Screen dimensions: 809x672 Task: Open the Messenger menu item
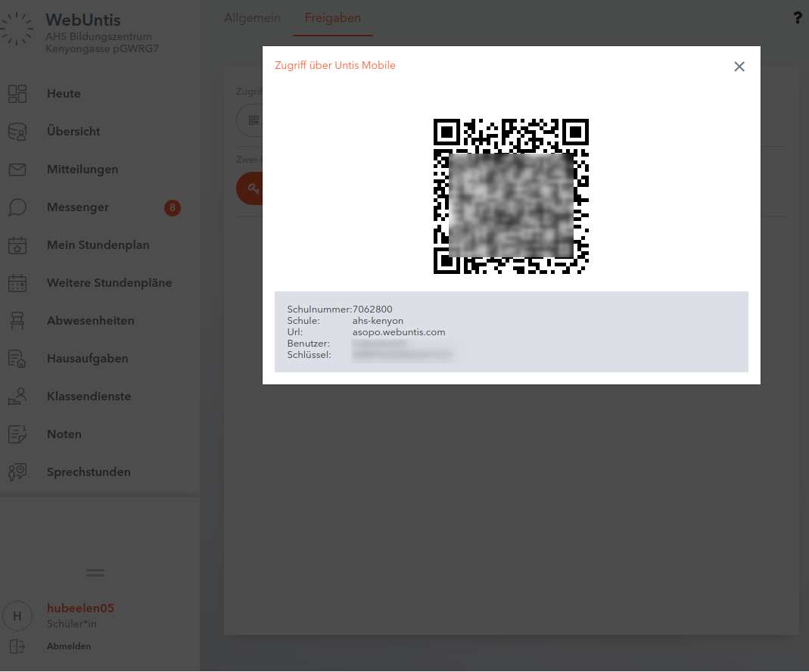[x=78, y=207]
